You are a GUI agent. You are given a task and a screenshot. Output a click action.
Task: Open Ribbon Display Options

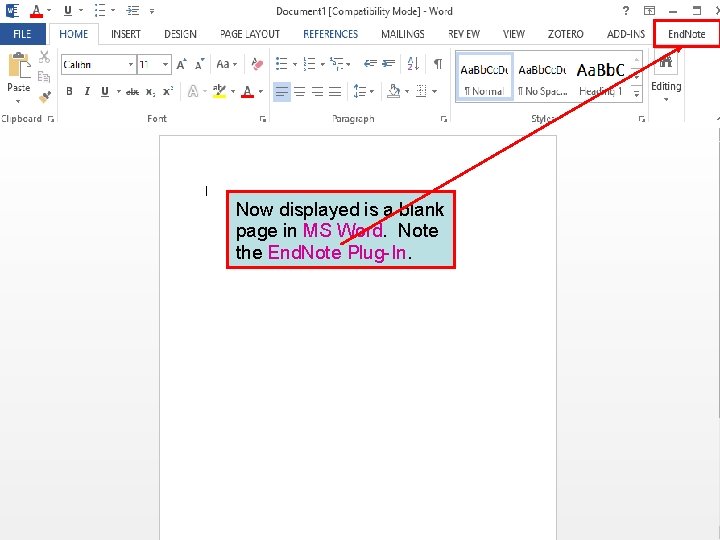(x=649, y=11)
